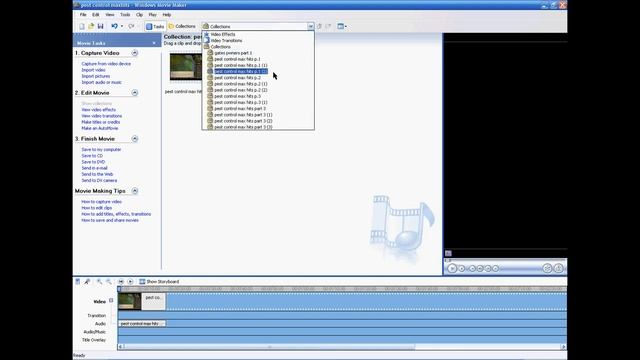The width and height of the screenshot is (640, 360).
Task: Click the Narrate Timeline microphone icon
Action: [x=87, y=281]
